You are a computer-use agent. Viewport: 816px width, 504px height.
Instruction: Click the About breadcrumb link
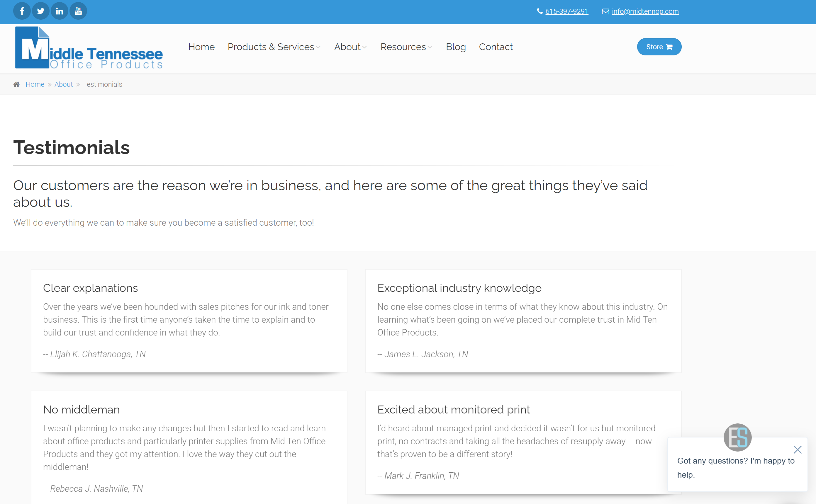click(x=63, y=84)
